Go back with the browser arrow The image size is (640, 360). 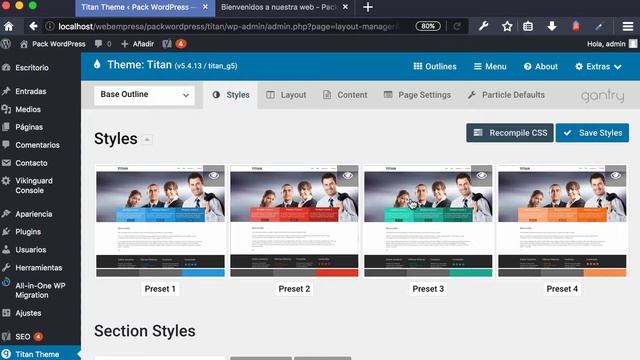point(33,27)
